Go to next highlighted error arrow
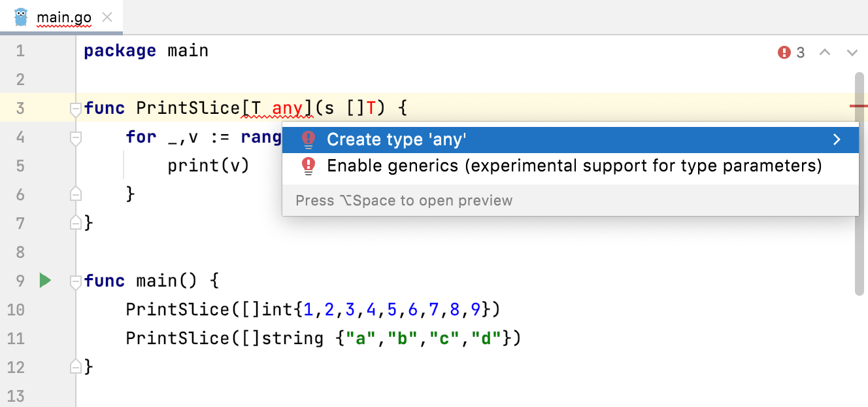868x407 pixels. click(x=852, y=52)
